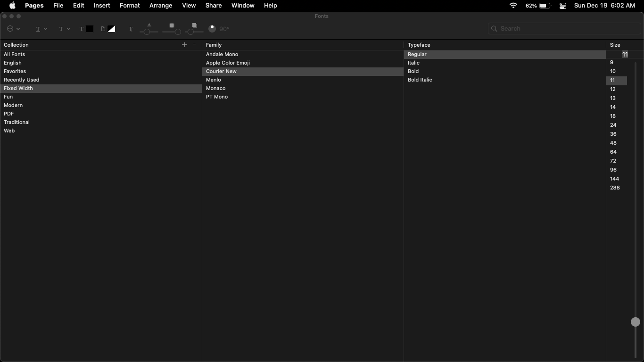Set font size to 36 in list
The height and width of the screenshot is (362, 644).
[x=617, y=134]
